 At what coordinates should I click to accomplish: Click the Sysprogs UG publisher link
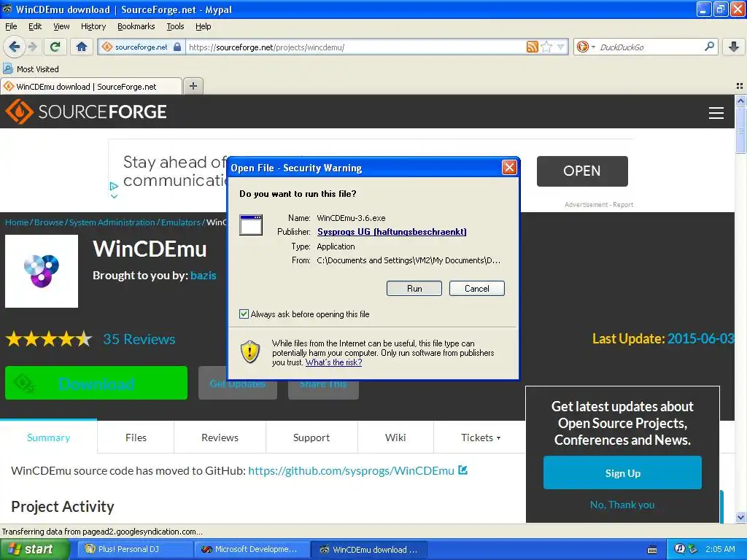pyautogui.click(x=392, y=232)
